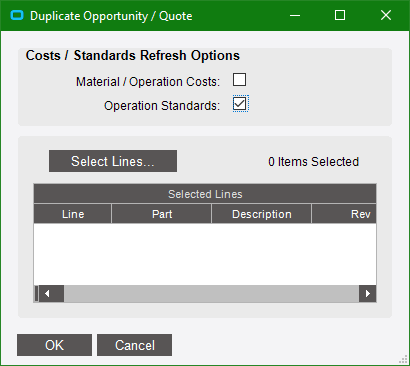Screen dimensions: 410x366
Task: Dismiss the dialog using the Cancel button
Action: point(135,345)
